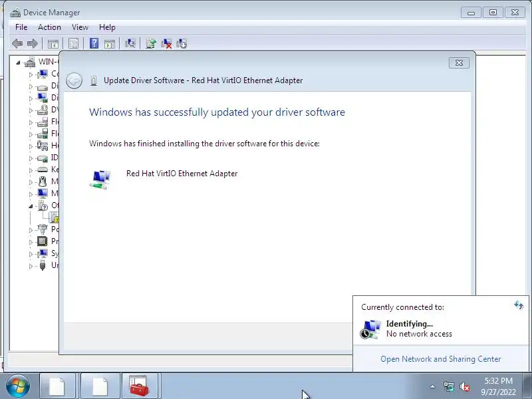The width and height of the screenshot is (532, 399).
Task: Select the Other devices question-mark icon
Action: (43, 205)
